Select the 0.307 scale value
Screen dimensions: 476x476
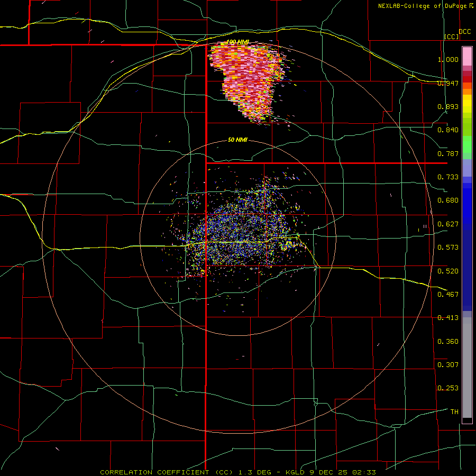pos(448,365)
